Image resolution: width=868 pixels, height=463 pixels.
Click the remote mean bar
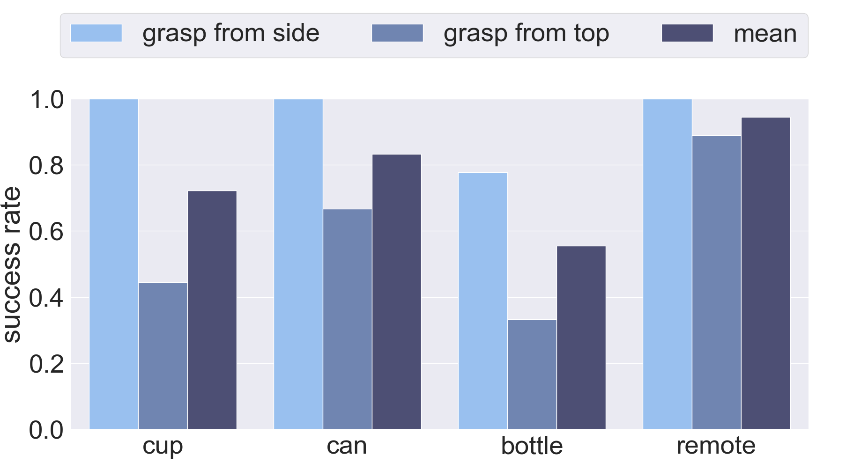766,273
